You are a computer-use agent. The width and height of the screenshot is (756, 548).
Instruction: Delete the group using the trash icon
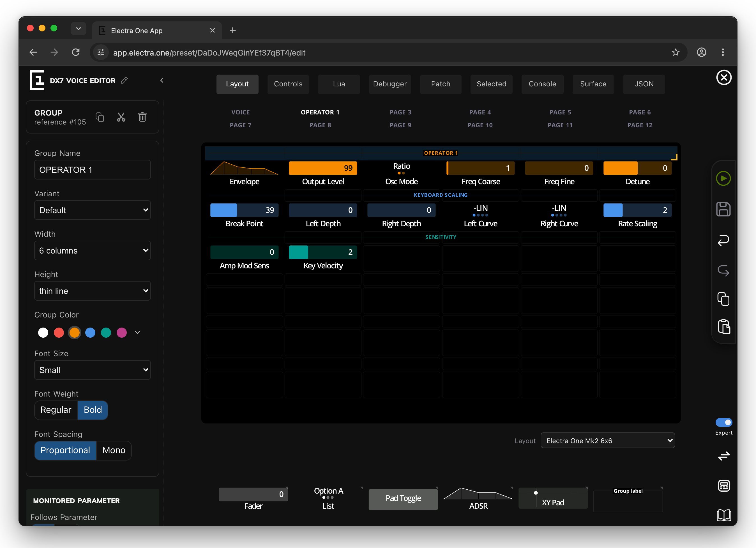(x=142, y=117)
